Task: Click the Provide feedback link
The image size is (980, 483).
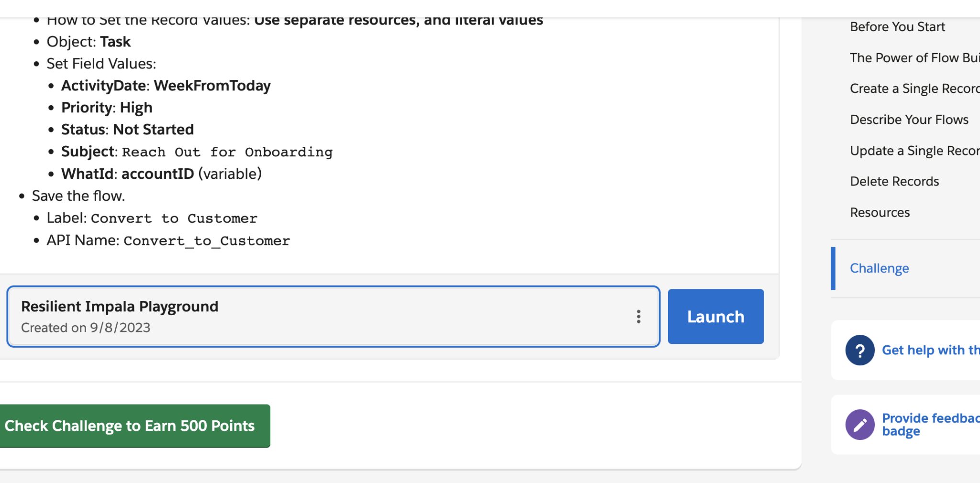Action: click(930, 418)
